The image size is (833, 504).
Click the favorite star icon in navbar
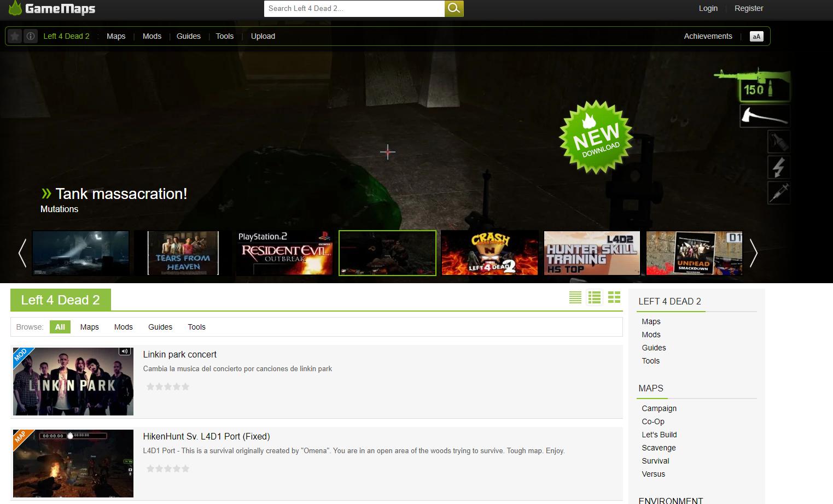(15, 36)
